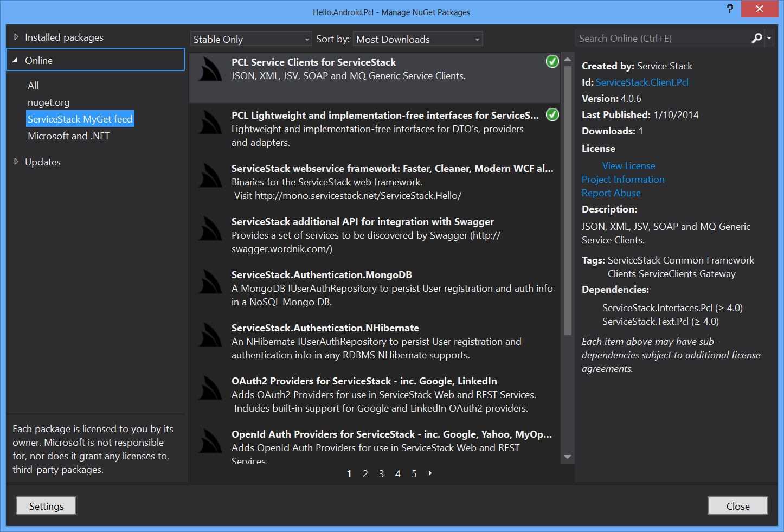Open the search options dropdown arrow
This screenshot has width=784, height=532.
(x=769, y=39)
